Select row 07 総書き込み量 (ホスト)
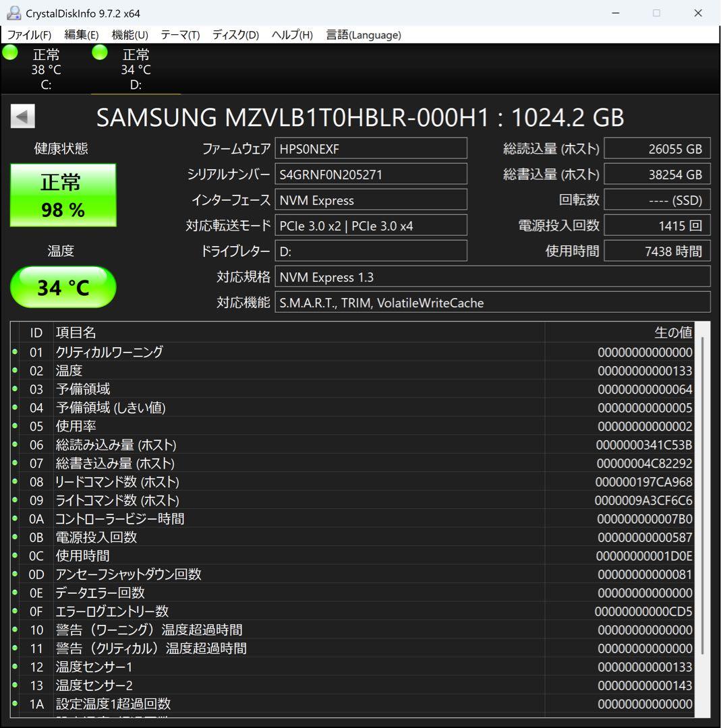721x728 pixels. point(353,463)
